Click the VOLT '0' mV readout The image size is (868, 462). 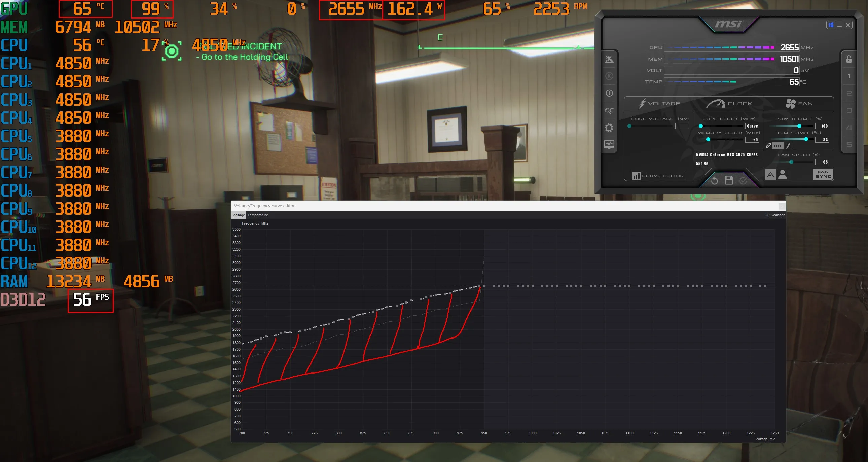coord(796,70)
